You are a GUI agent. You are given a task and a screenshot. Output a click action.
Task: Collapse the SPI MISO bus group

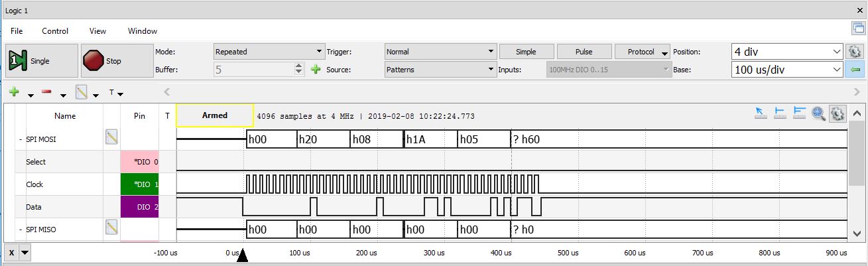tap(19, 230)
